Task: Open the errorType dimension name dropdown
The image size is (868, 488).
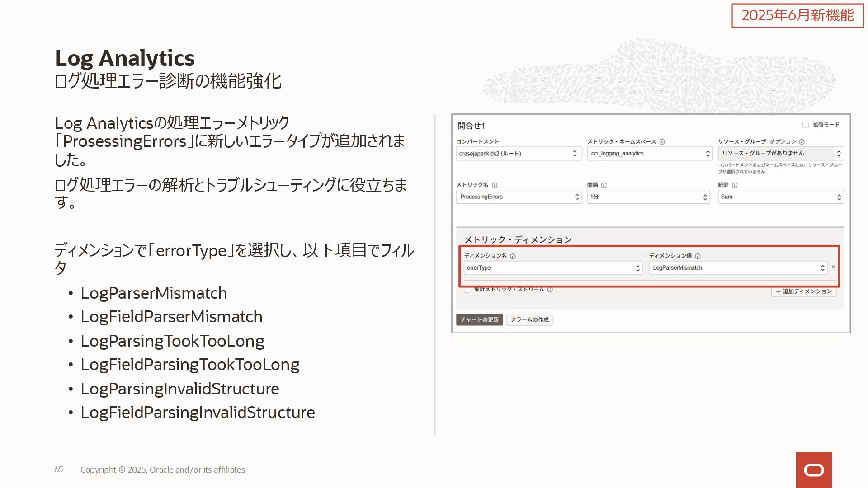Action: [553, 268]
